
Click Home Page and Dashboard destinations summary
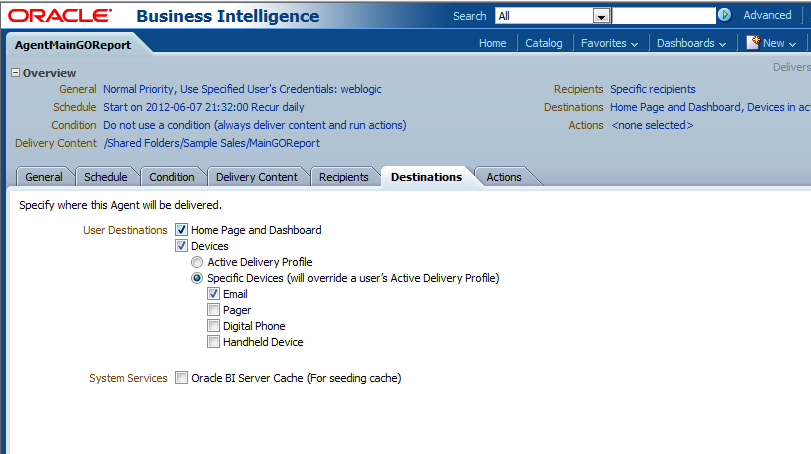click(x=710, y=107)
